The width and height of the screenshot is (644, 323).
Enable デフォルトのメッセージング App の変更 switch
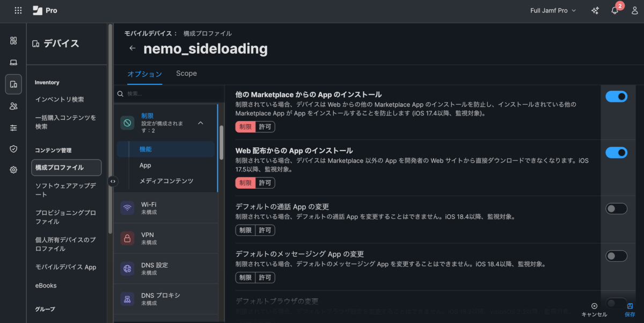[x=617, y=256]
